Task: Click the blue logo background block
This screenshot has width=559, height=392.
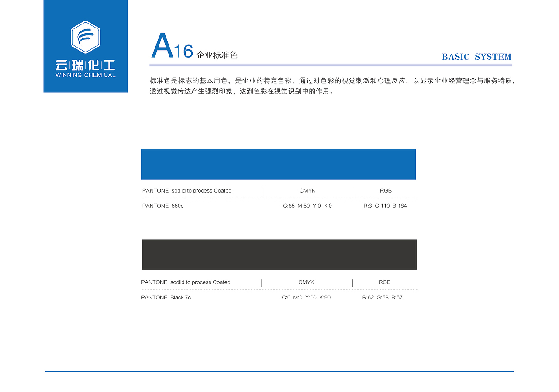Action: [x=86, y=46]
